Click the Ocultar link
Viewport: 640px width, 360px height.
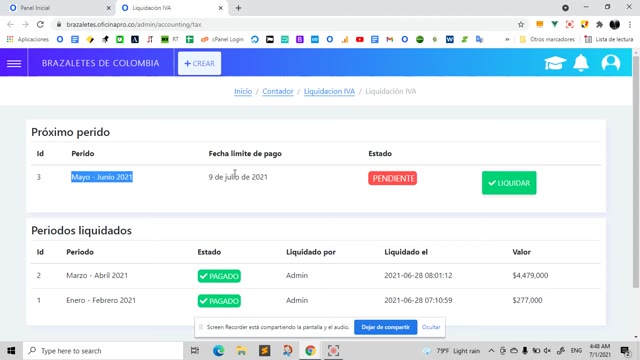pos(431,327)
